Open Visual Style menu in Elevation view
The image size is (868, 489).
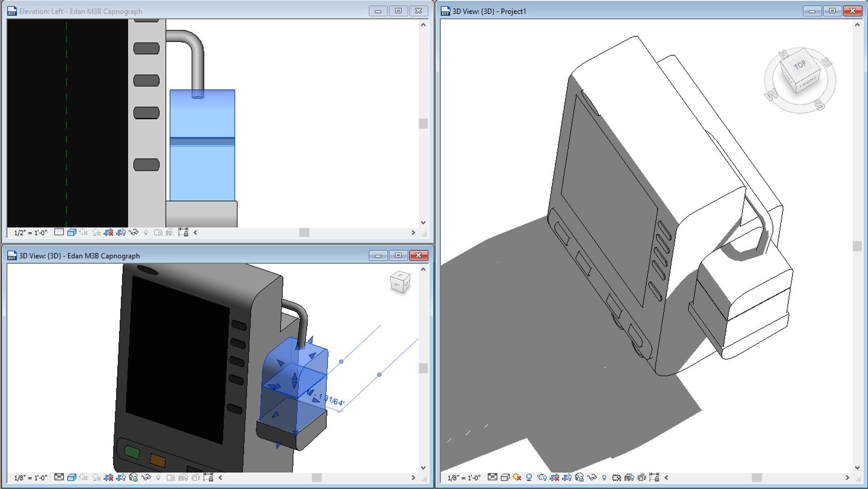pos(72,232)
